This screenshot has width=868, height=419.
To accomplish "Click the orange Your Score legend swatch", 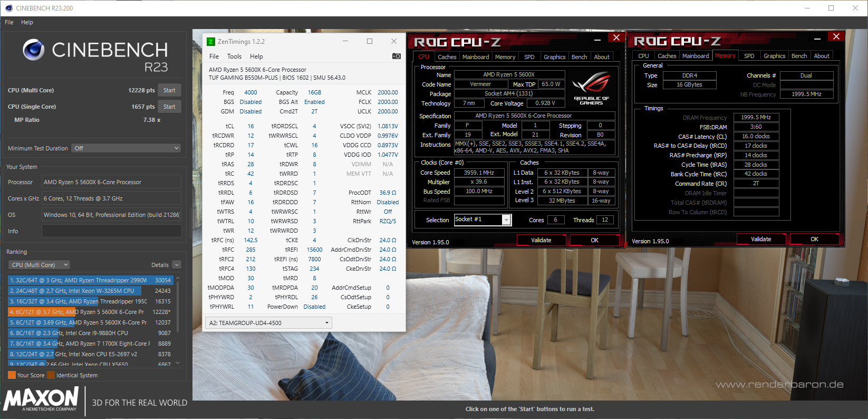I will (x=12, y=375).
